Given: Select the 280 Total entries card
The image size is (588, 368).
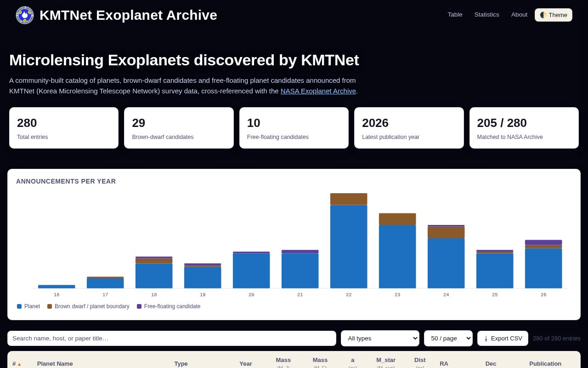Looking at the screenshot, I should pos(64,128).
